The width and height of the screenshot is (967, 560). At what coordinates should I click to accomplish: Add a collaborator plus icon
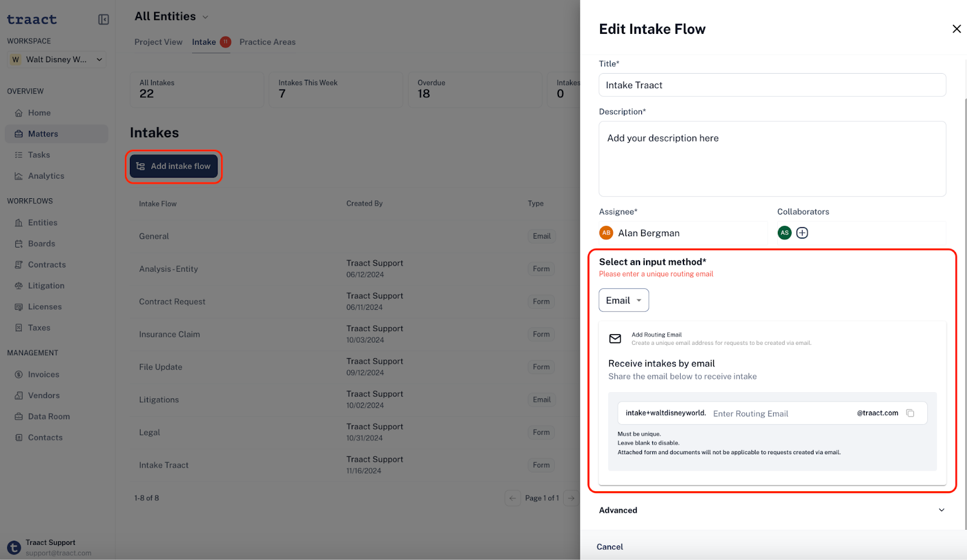coord(802,233)
